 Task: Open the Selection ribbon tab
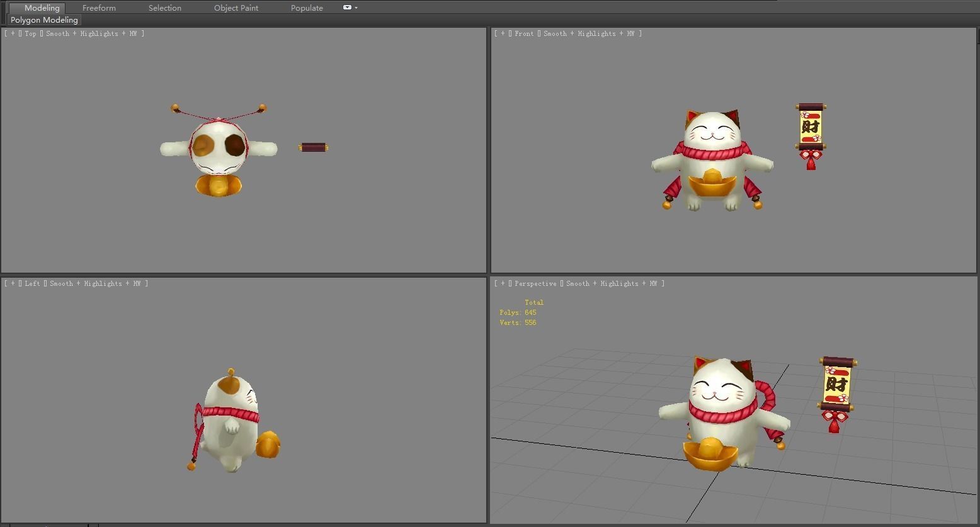165,8
